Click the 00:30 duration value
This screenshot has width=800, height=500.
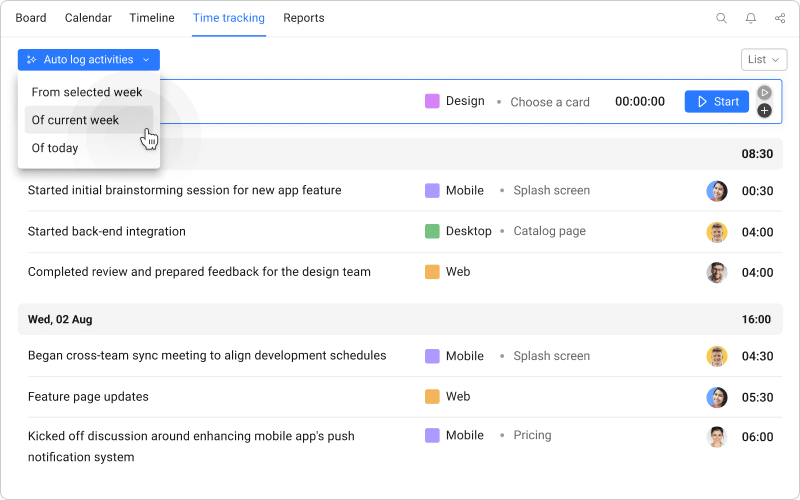(757, 191)
